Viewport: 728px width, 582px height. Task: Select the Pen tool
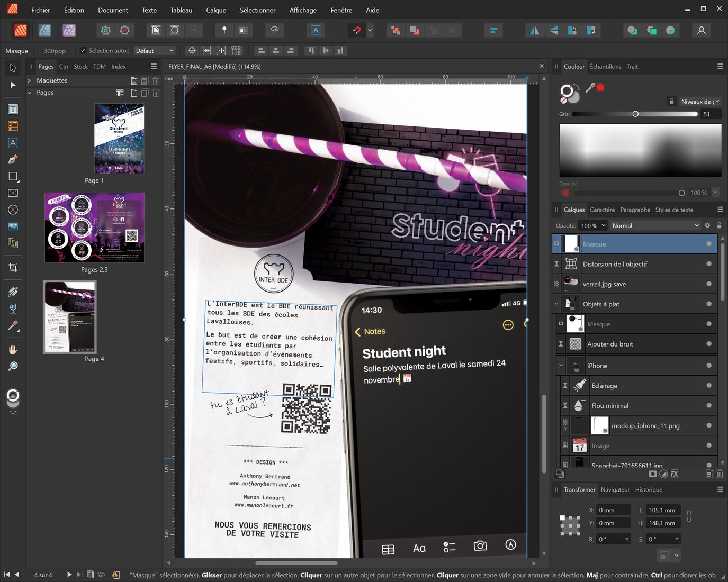tap(13, 159)
